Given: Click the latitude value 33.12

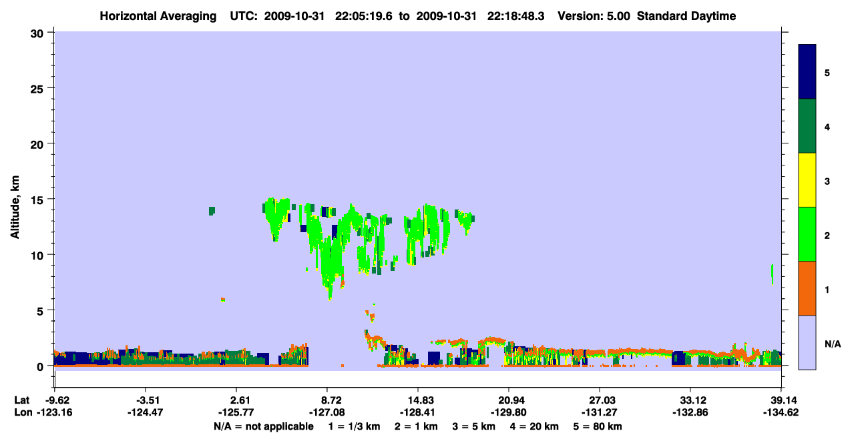Looking at the screenshot, I should [x=693, y=400].
